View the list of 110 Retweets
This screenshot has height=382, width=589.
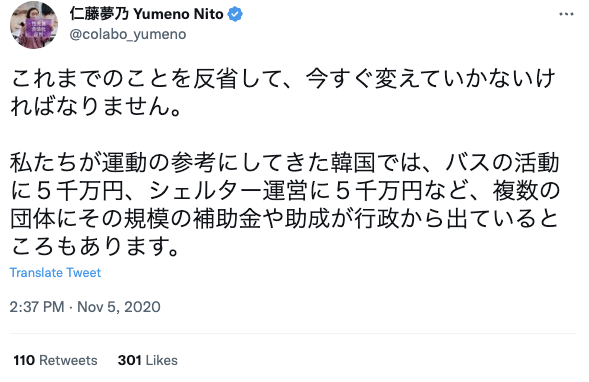tap(55, 360)
